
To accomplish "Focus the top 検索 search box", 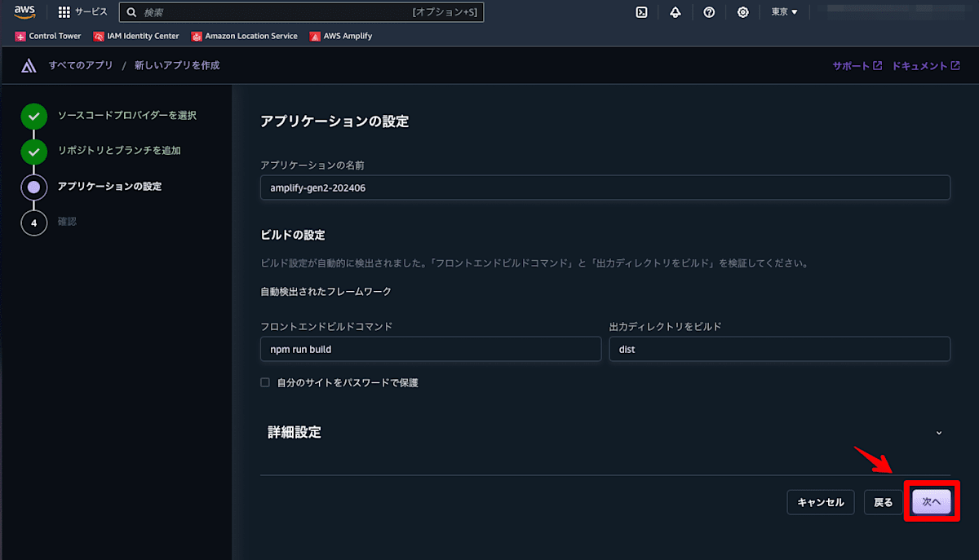I will (x=302, y=12).
